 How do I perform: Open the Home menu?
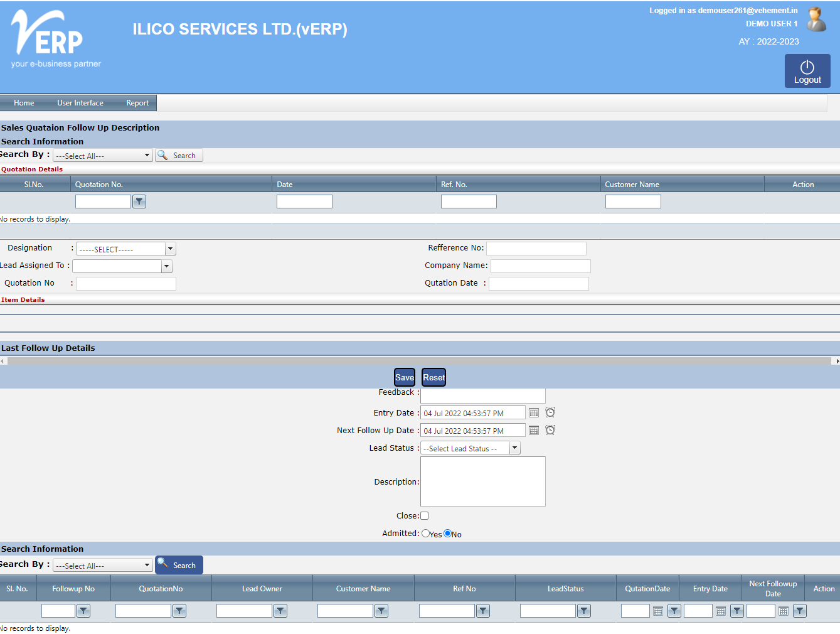coord(24,103)
